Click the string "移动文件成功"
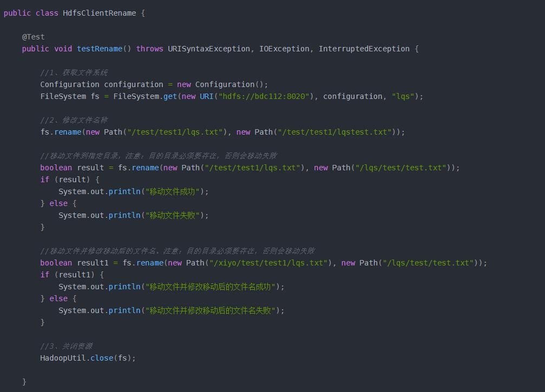This screenshot has width=545, height=392. tap(173, 191)
